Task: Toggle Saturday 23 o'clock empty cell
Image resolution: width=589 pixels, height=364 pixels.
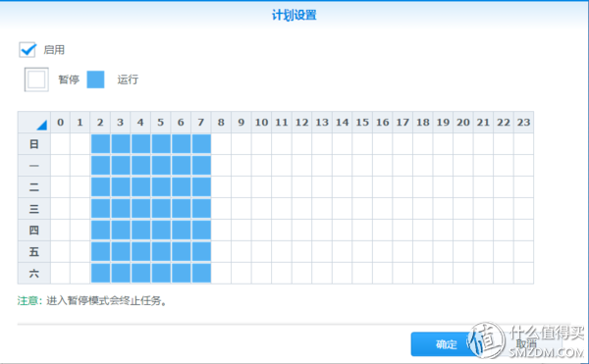Action: [523, 273]
